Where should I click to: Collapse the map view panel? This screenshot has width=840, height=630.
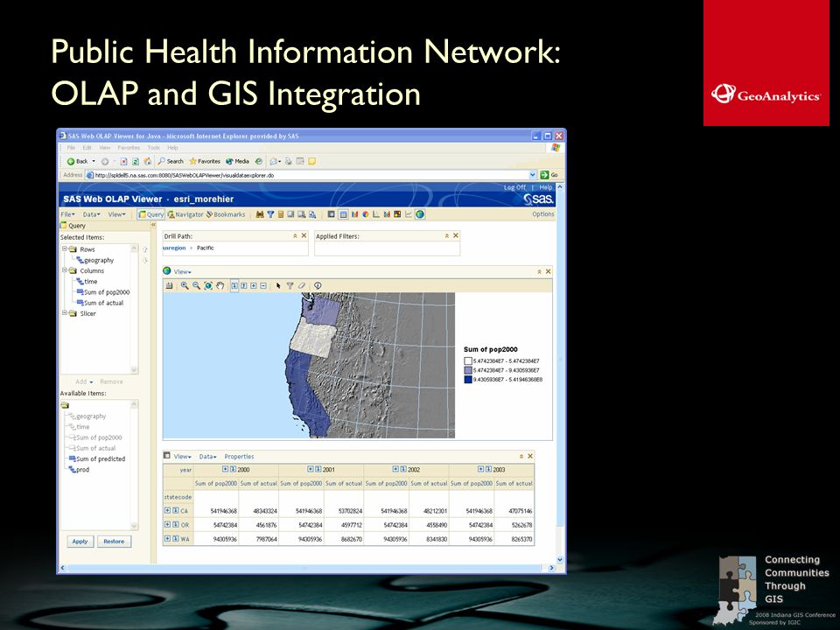pos(540,271)
